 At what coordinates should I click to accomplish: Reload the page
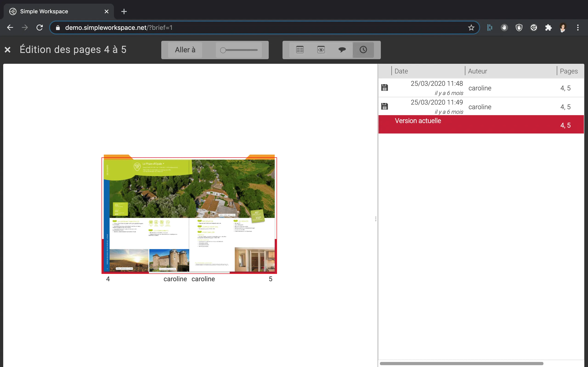tap(40, 28)
